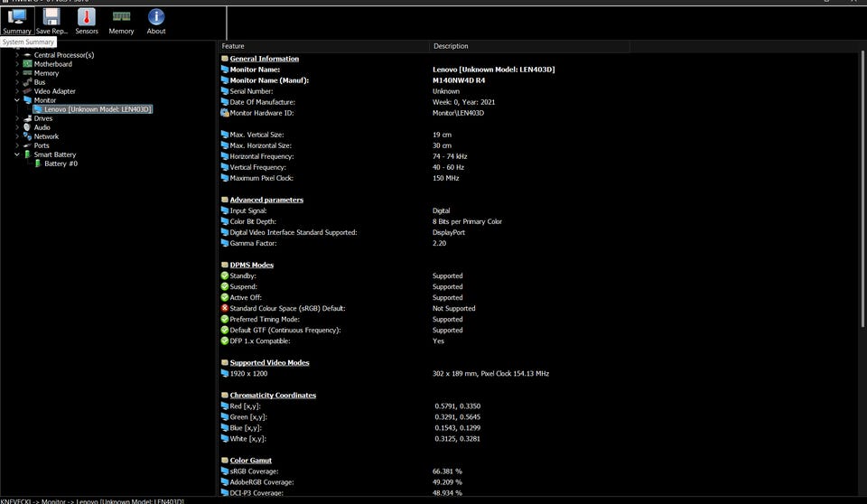Viewport: 867px width, 504px height.
Task: Click the details pane vertical scrollbar
Action: 862,271
